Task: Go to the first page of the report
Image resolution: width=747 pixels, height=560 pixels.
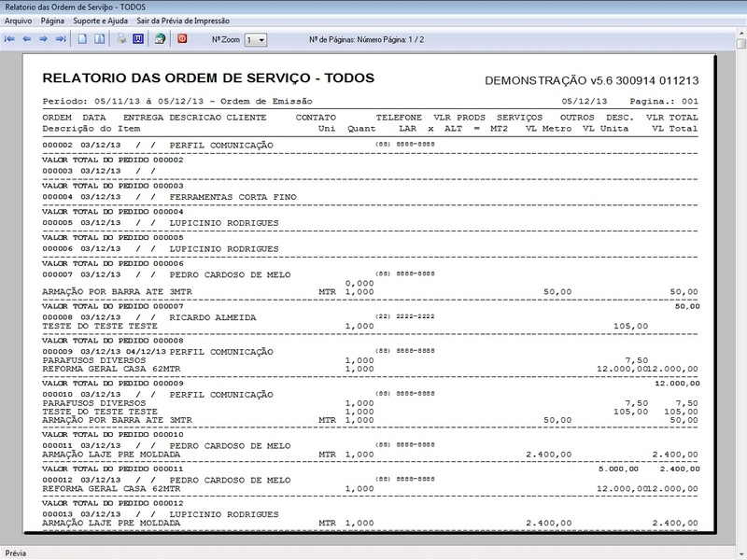Action: pos(9,39)
